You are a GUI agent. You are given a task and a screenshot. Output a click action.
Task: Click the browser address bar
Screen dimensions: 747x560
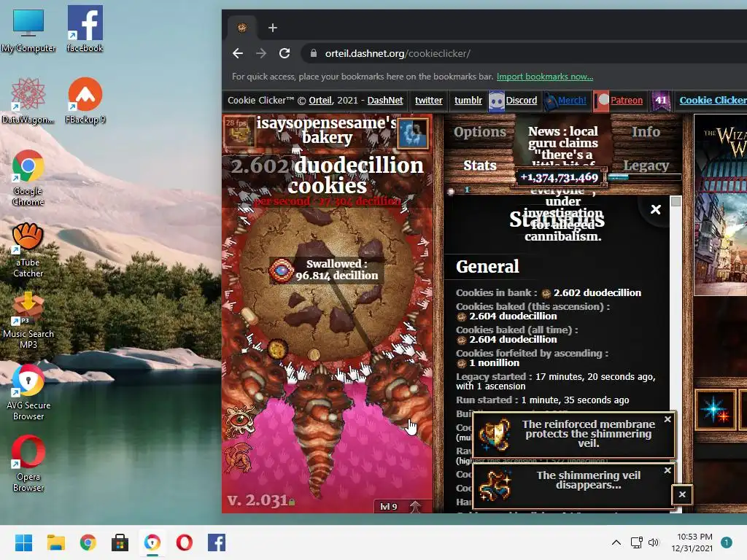524,53
